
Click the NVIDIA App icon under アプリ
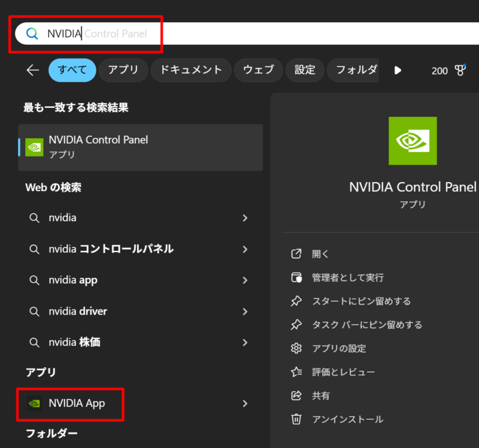[34, 404]
